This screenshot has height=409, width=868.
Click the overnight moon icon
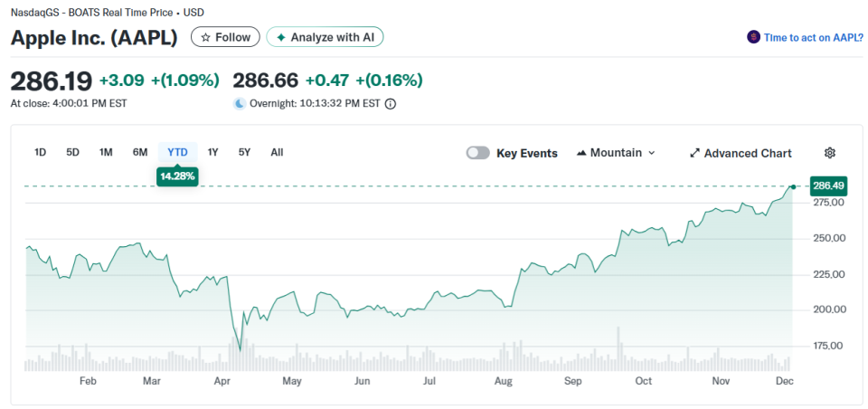[240, 103]
